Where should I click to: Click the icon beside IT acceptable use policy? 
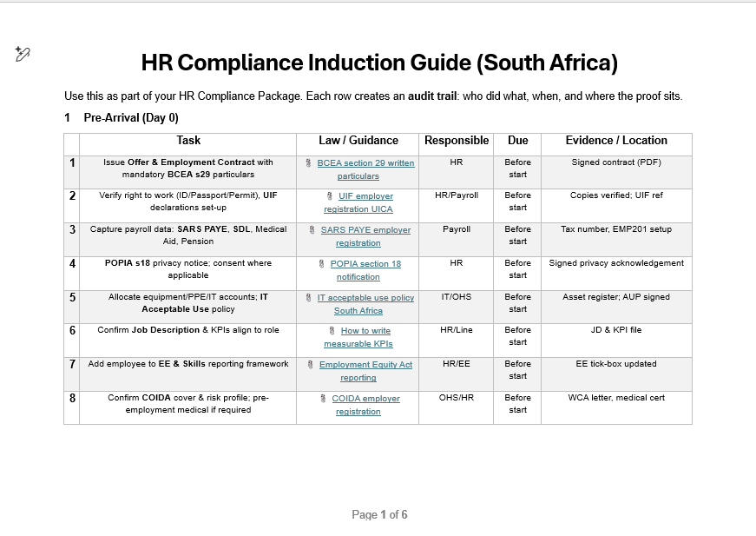point(309,298)
